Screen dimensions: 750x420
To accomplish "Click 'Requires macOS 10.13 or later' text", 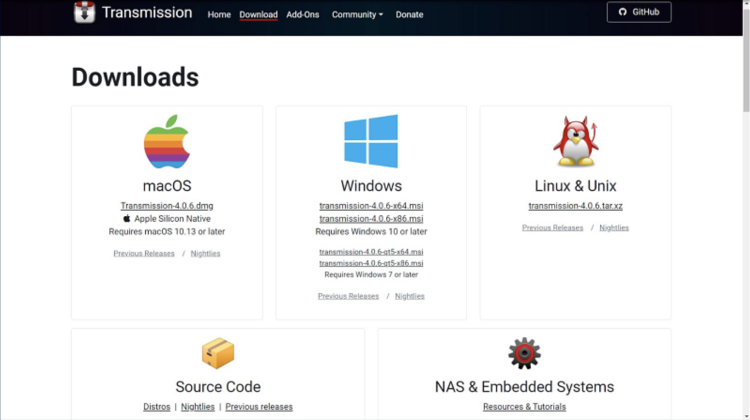I will [x=167, y=232].
